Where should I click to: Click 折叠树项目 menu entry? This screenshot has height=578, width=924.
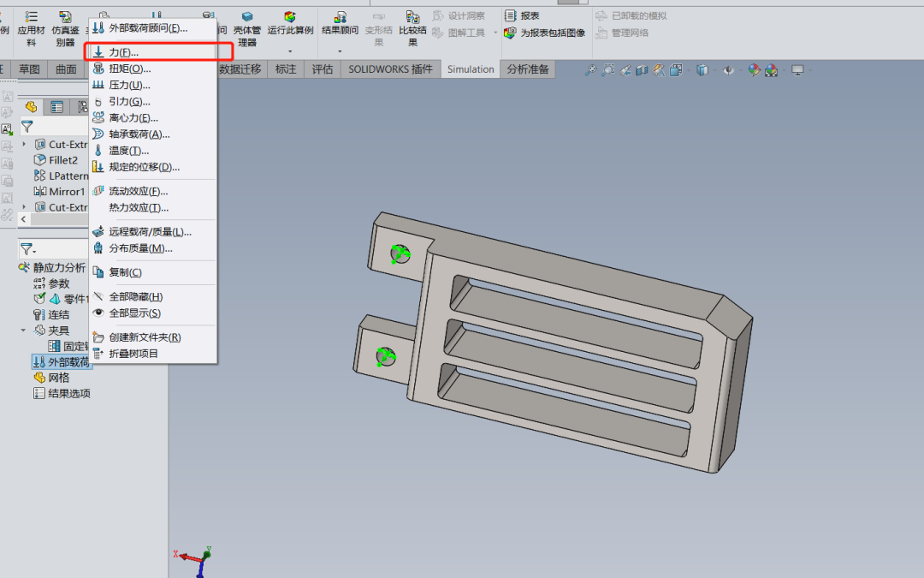[153, 354]
